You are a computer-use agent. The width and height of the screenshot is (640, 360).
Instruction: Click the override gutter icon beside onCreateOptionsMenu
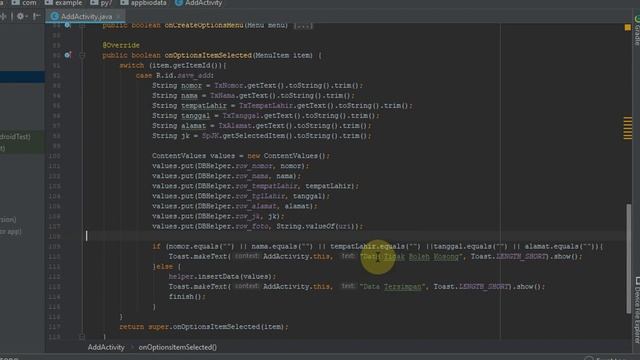[68, 25]
